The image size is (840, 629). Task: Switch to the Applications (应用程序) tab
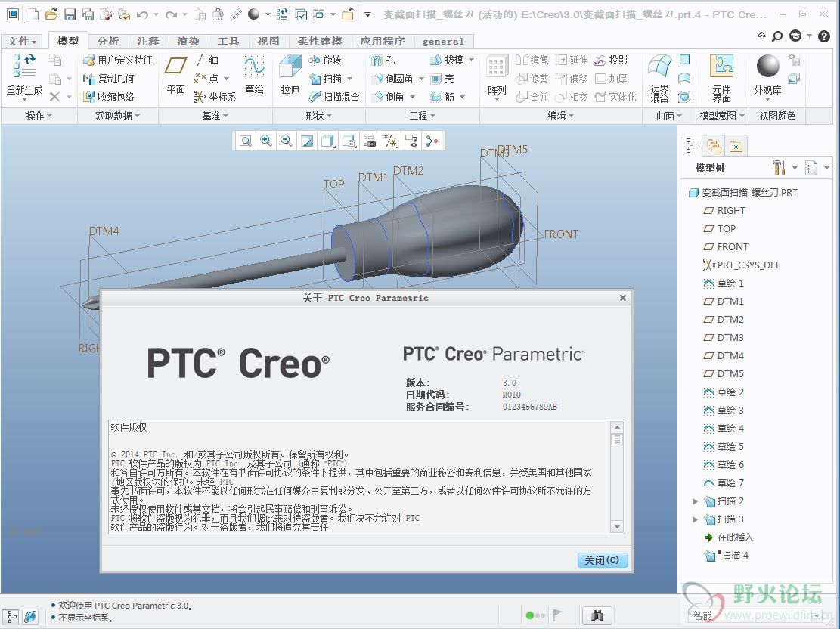point(382,42)
